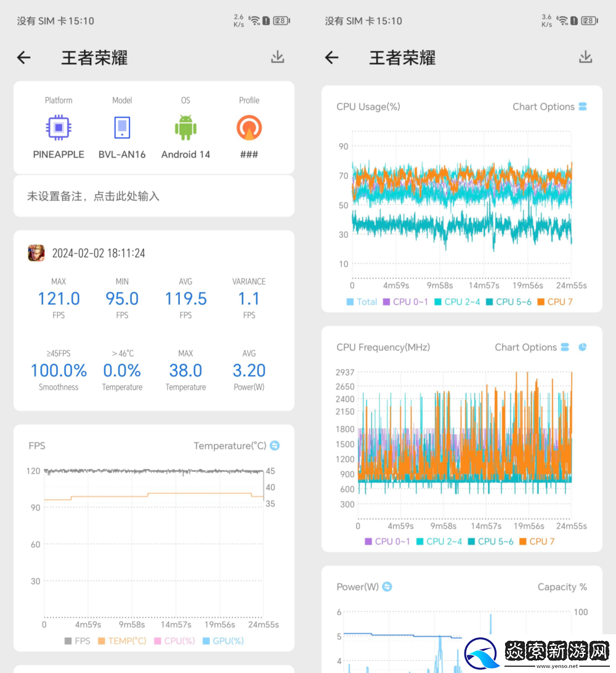Toggle the Temperature(°C) axis switch icon
The image size is (616, 673).
275,445
